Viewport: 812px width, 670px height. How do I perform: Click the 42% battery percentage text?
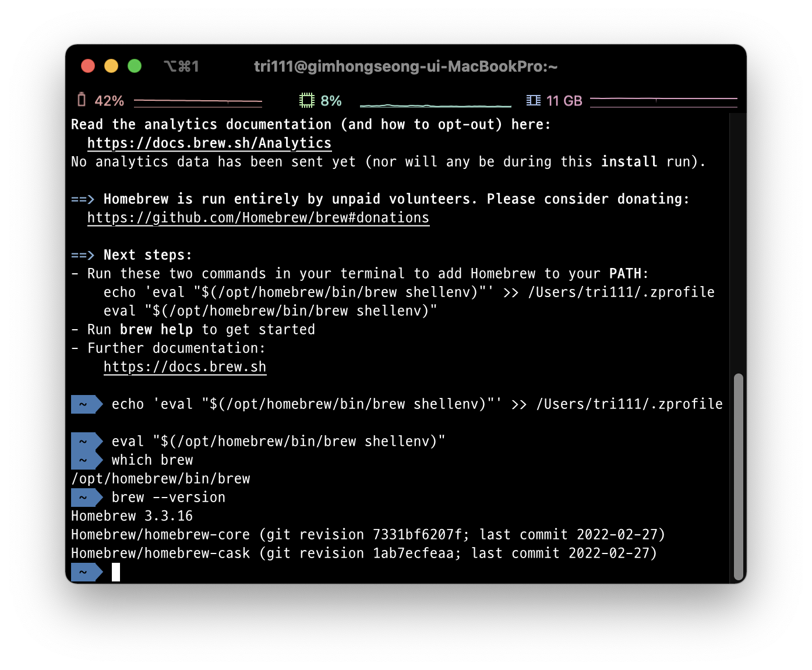(x=110, y=101)
